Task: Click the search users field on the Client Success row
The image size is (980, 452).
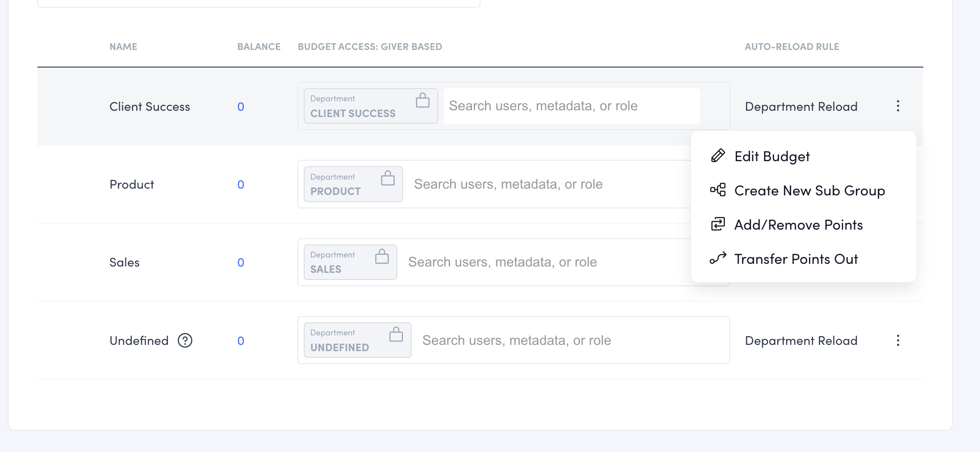Action: click(x=571, y=106)
